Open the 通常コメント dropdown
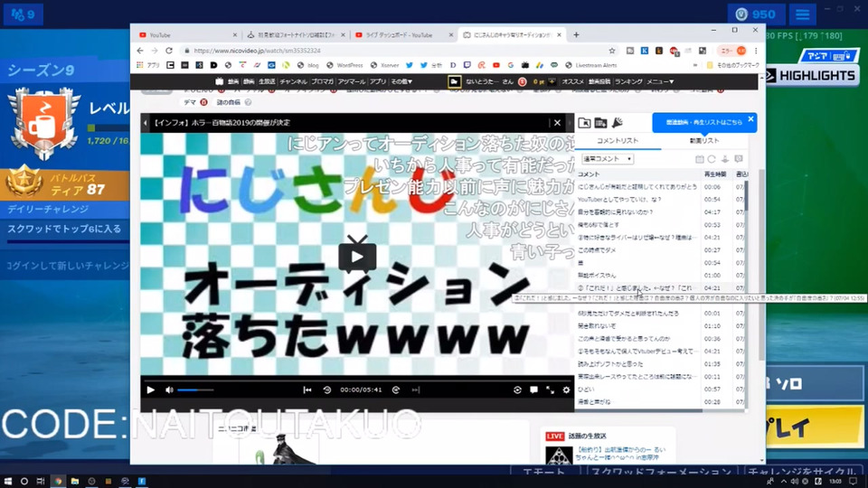The width and height of the screenshot is (868, 488). click(607, 159)
